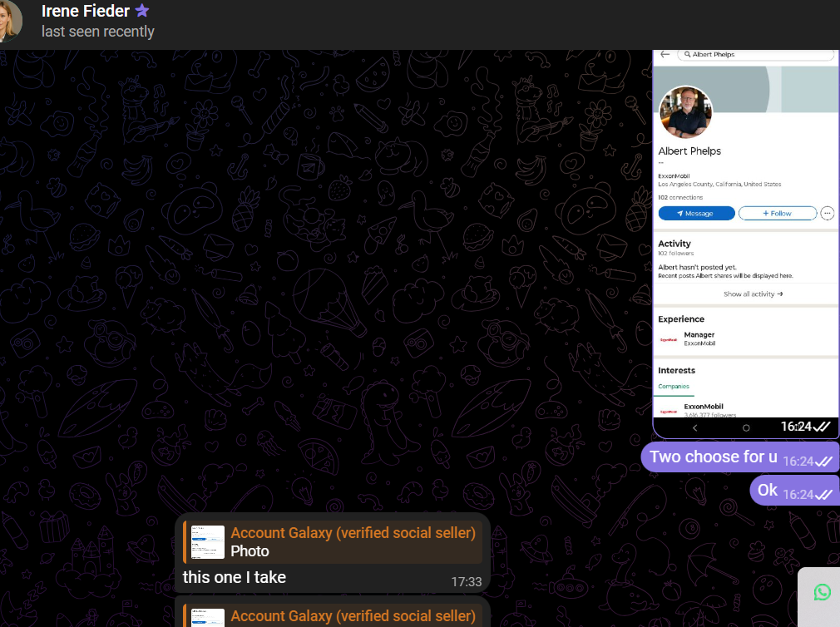Screen dimensions: 840x627
Task: Click the three-dot more options circle on the profile
Action: [828, 213]
